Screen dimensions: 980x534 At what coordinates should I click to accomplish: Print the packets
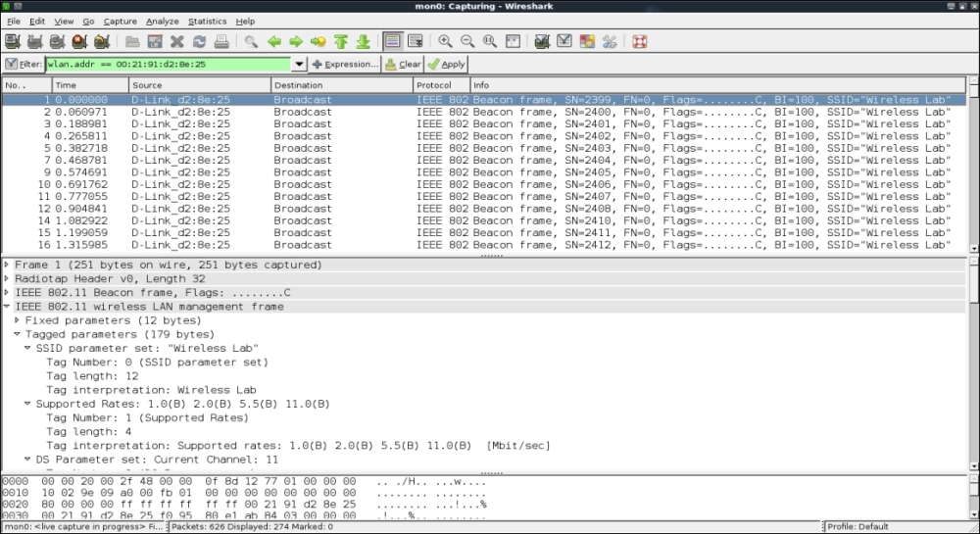(x=221, y=42)
